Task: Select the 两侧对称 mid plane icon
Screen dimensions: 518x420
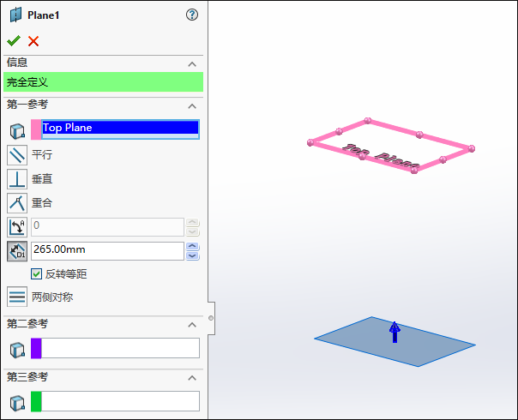Action: click(17, 297)
